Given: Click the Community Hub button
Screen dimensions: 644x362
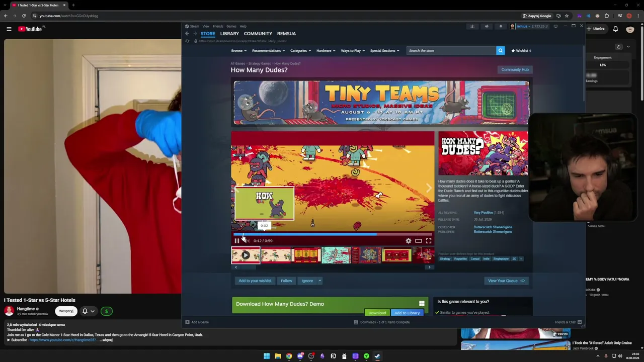Looking at the screenshot, I should [515, 70].
